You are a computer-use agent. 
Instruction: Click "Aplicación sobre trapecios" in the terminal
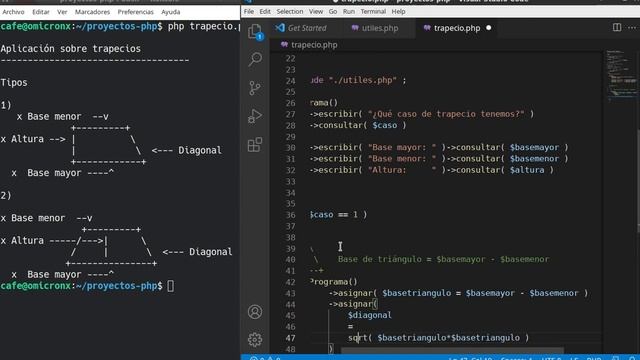(x=71, y=48)
